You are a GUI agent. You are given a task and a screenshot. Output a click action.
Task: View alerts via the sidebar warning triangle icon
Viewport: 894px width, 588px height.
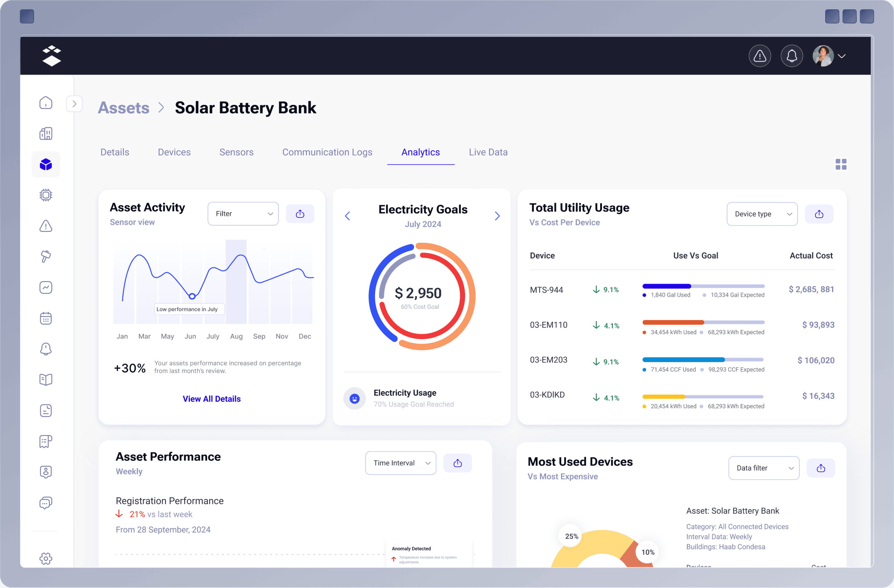46,226
